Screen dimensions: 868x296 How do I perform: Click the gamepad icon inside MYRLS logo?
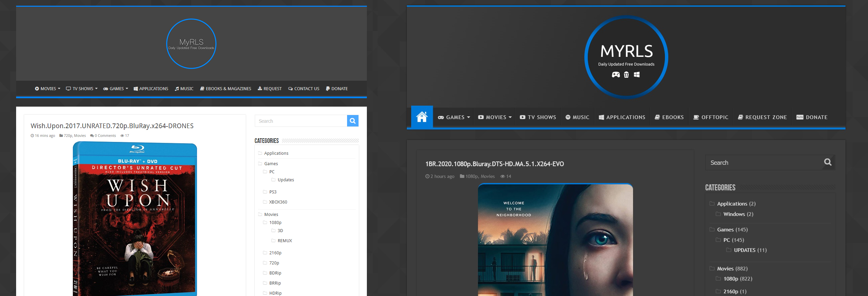616,75
